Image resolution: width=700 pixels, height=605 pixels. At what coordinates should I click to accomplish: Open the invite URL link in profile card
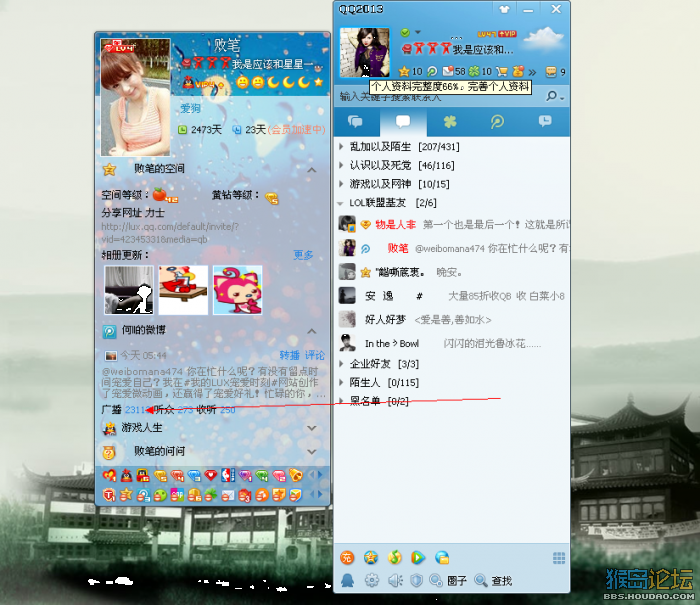coord(170,233)
